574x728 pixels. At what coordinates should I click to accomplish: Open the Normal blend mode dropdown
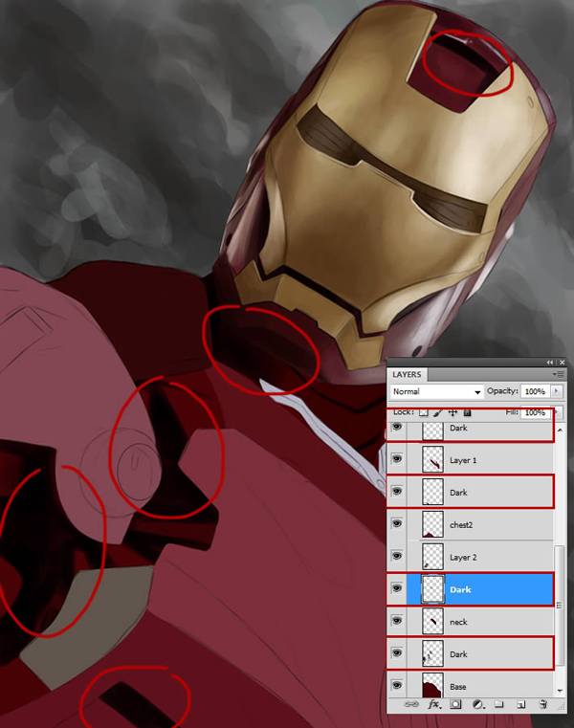point(436,391)
